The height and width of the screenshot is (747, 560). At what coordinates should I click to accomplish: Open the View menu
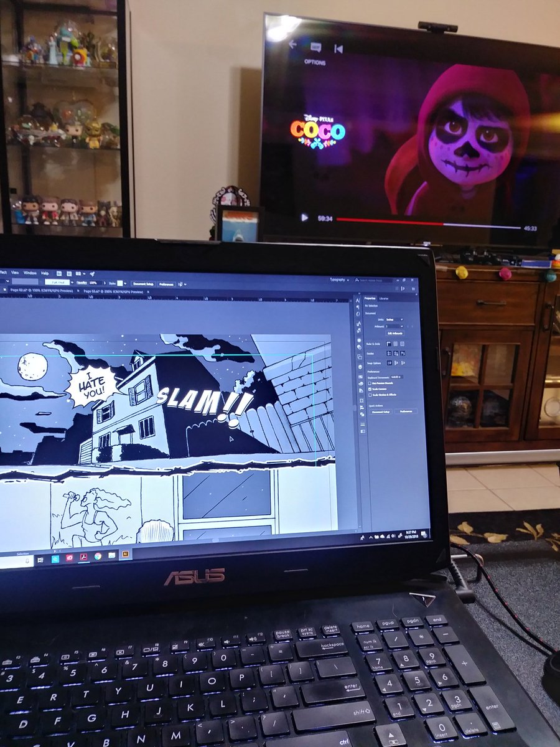coord(15,273)
